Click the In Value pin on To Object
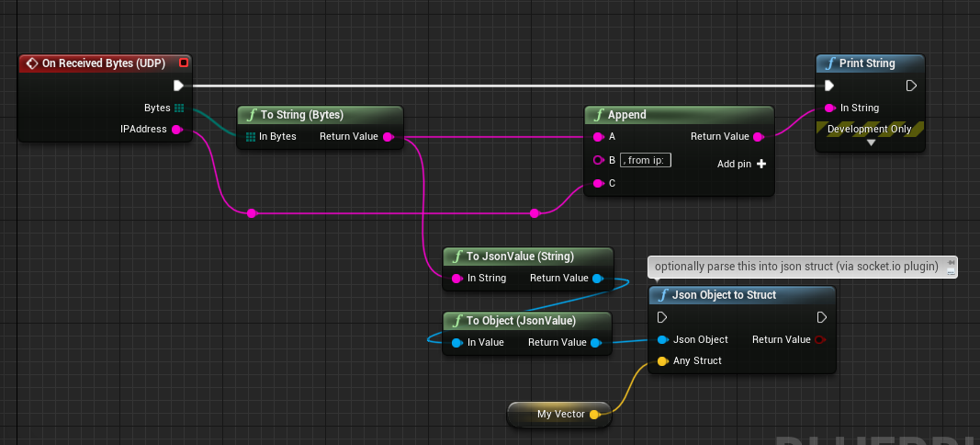This screenshot has height=445, width=980. coord(456,343)
